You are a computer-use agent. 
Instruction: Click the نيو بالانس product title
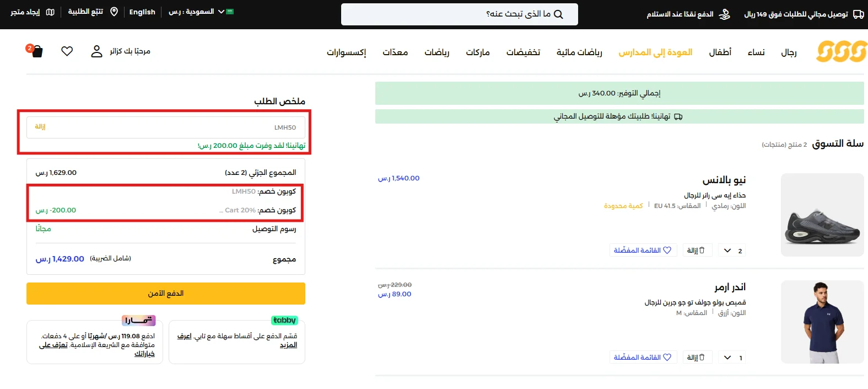coord(724,180)
